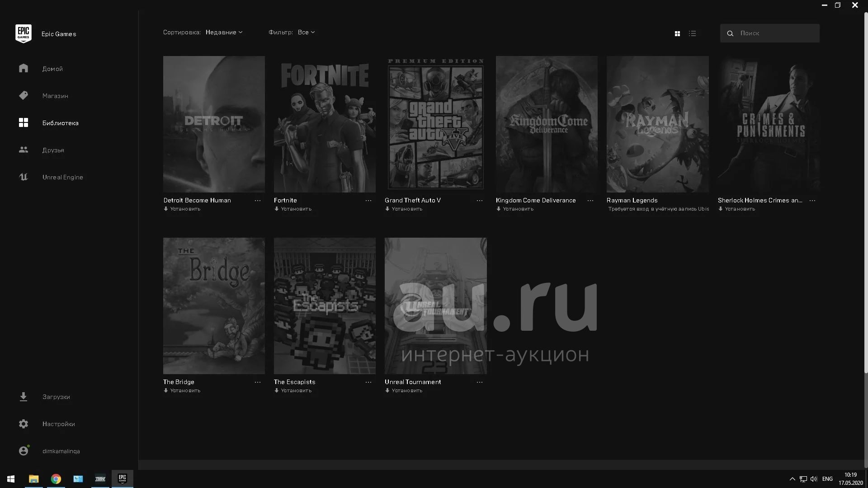Viewport: 868px width, 488px height.
Task: Click the volume speaker tray icon
Action: tap(814, 479)
